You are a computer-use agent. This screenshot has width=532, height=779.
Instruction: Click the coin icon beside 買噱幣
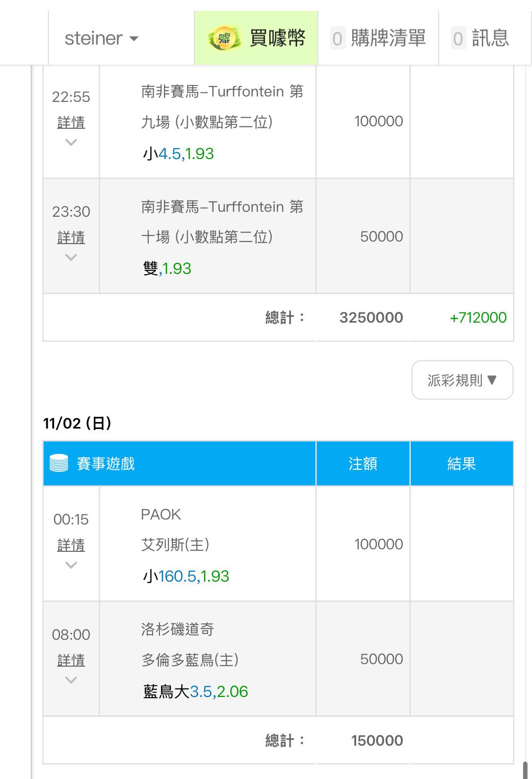[x=224, y=38]
